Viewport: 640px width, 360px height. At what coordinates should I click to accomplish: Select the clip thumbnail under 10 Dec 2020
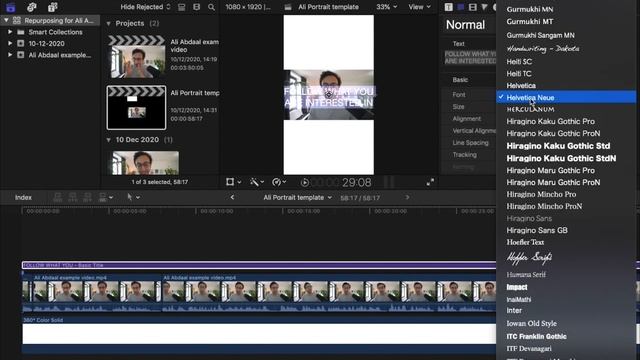(x=146, y=163)
